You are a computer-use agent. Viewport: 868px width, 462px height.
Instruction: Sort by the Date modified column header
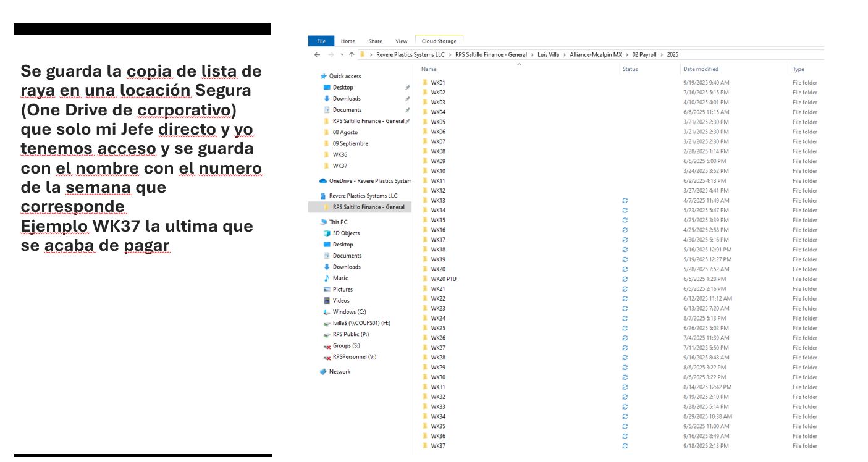pos(701,69)
